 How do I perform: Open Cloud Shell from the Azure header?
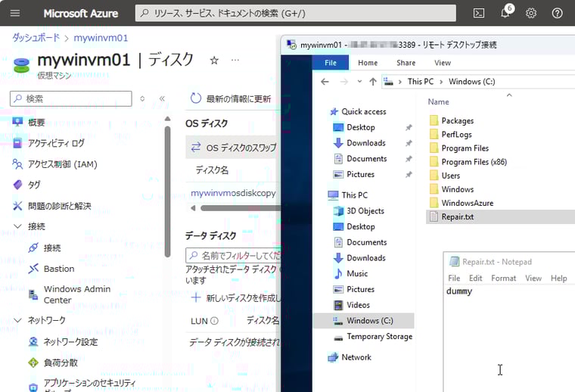pyautogui.click(x=479, y=14)
